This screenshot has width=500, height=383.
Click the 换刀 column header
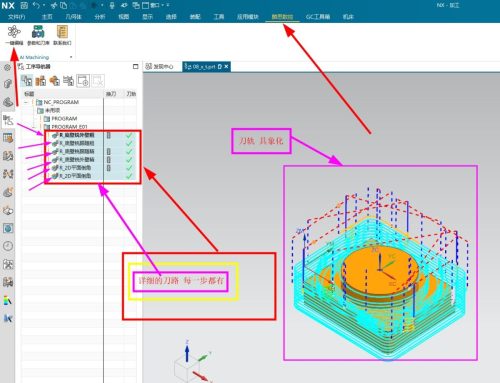point(111,94)
